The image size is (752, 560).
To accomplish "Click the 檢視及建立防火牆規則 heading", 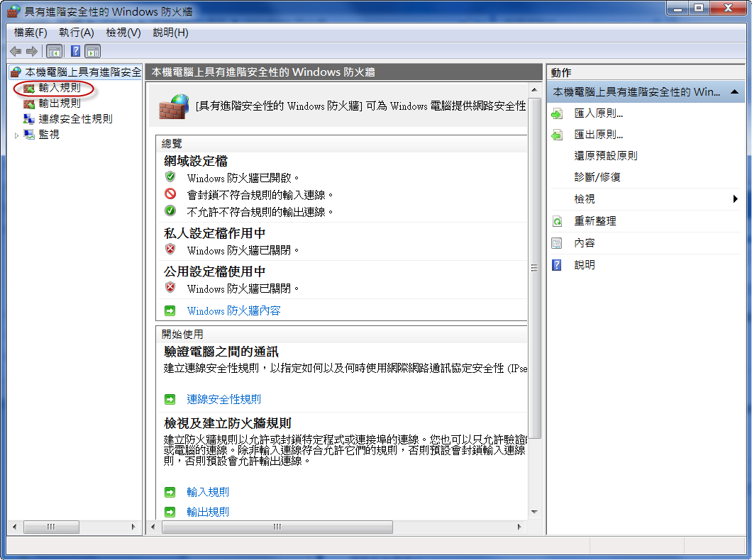I will [227, 423].
